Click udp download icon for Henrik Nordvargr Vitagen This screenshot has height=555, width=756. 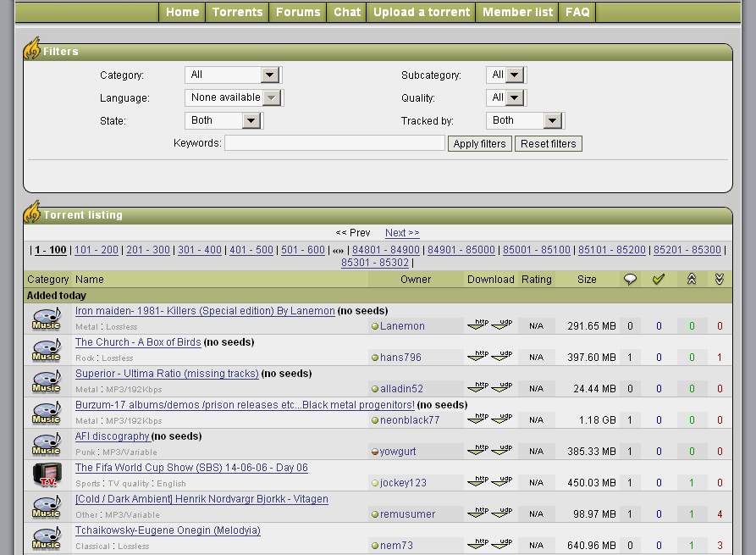click(502, 513)
